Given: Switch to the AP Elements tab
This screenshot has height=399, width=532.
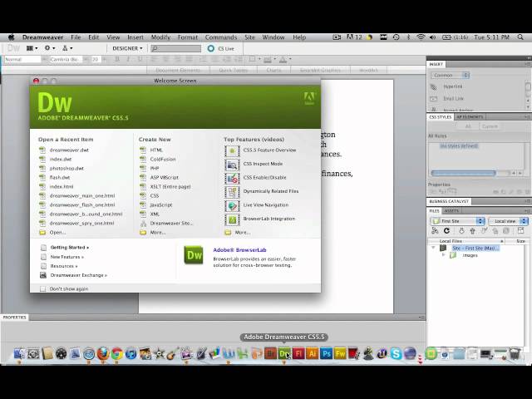Looking at the screenshot, I should (470, 116).
